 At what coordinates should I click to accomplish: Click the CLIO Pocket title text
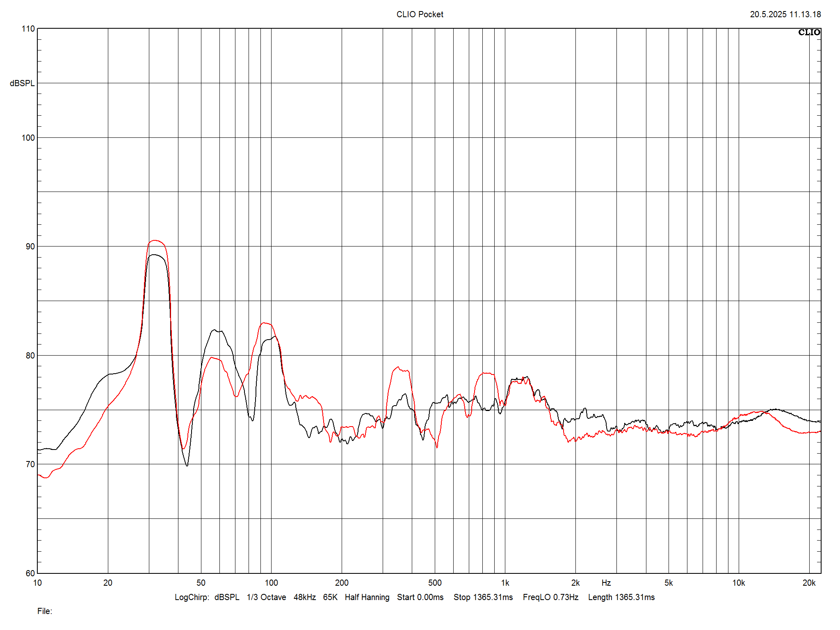point(420,14)
